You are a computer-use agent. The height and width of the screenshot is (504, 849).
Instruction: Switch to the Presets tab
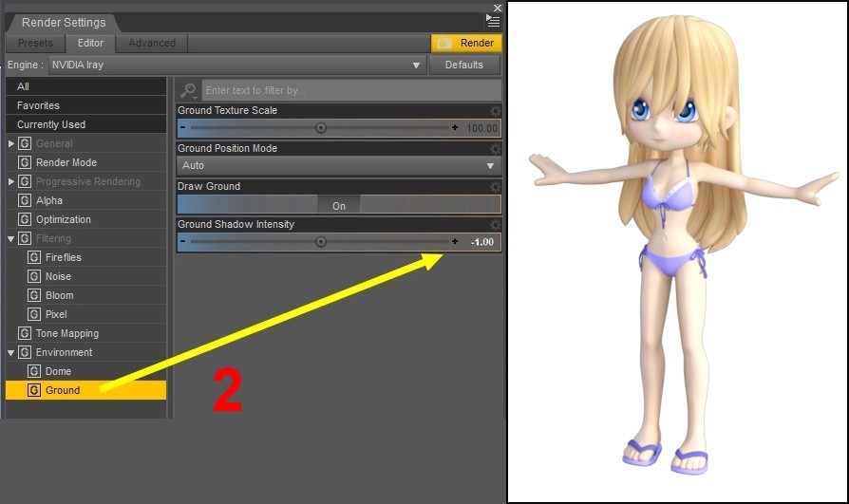coord(35,43)
